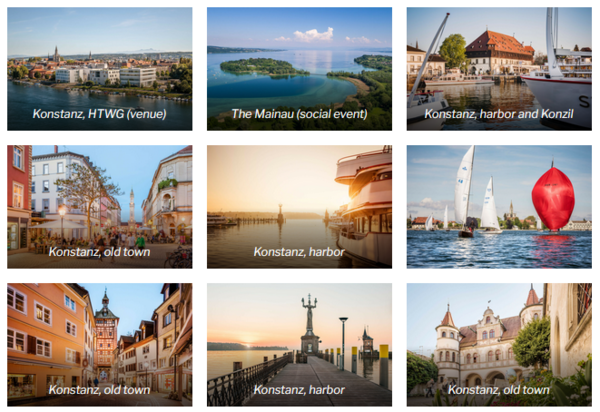Click 'The Mainau (social event)' caption text
Screen dimensions: 600x412
click(299, 114)
